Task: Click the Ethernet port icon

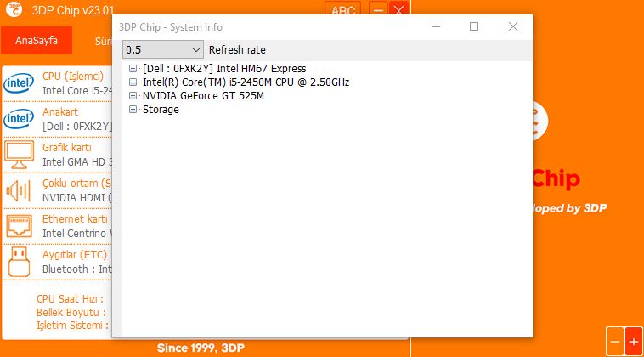Action: point(19,226)
